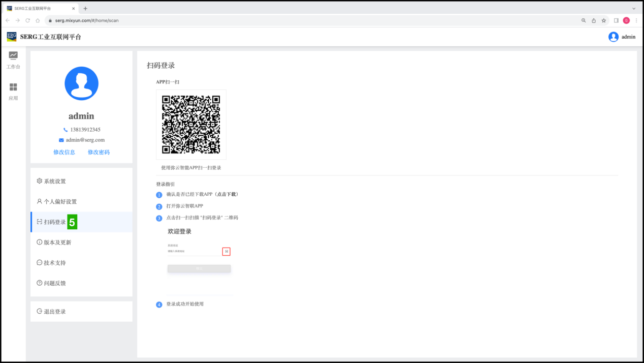644x363 pixels.
Task: Click the login QR code image
Action: [x=191, y=125]
